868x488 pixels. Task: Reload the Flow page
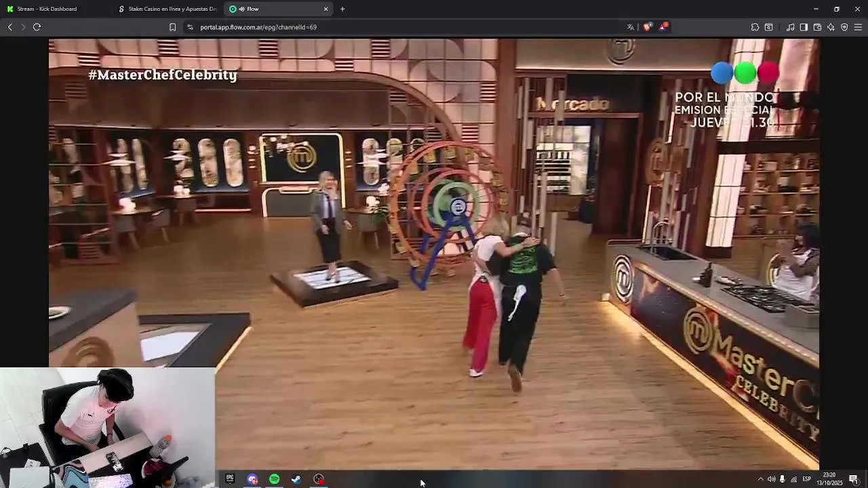pyautogui.click(x=37, y=27)
